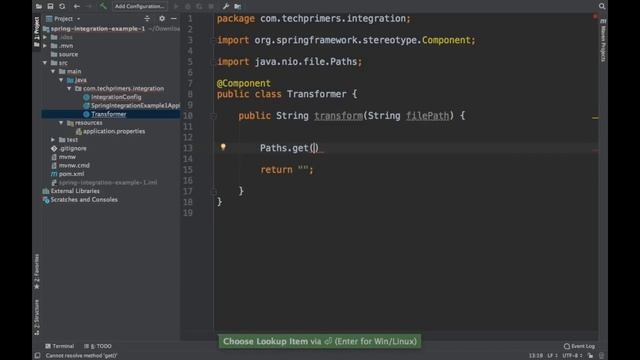The image size is (640, 360).
Task: Click the status bar tool-window toggle icon
Action: tap(38, 356)
